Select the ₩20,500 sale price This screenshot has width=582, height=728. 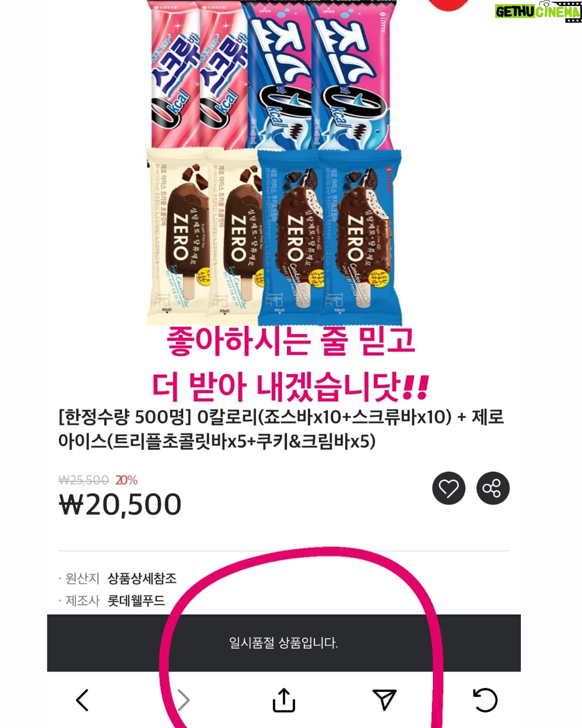(x=120, y=505)
